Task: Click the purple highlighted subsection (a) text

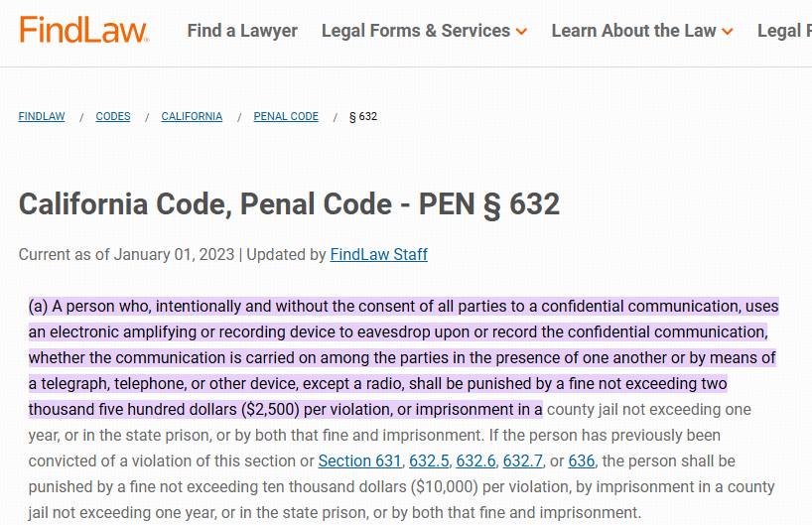Action: [x=403, y=357]
